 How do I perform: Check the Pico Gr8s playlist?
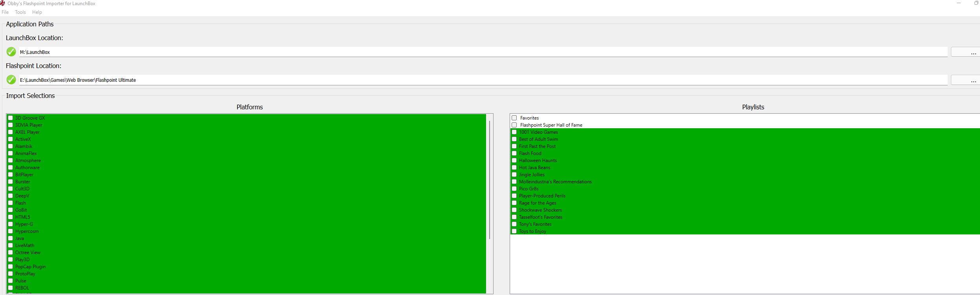(514, 188)
